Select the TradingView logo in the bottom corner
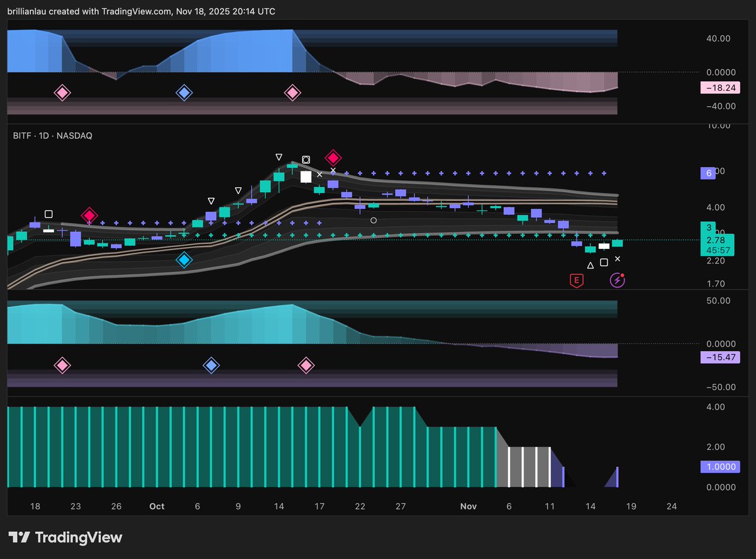 pos(65,538)
